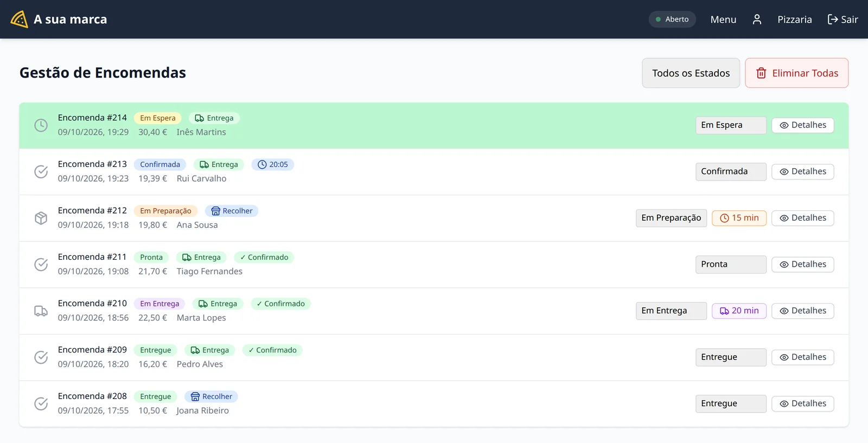Click the A sua marca brand title
Viewport: 868px width, 443px height.
[x=70, y=20]
